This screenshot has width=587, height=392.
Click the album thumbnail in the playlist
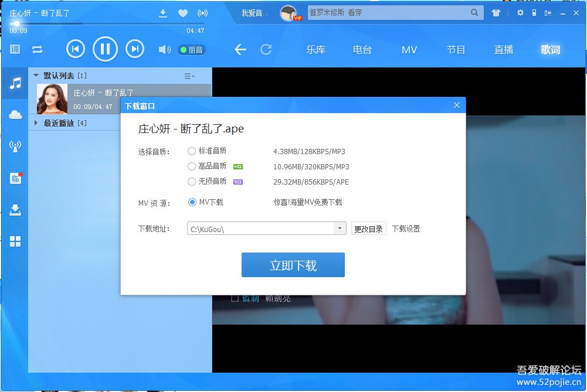52,99
